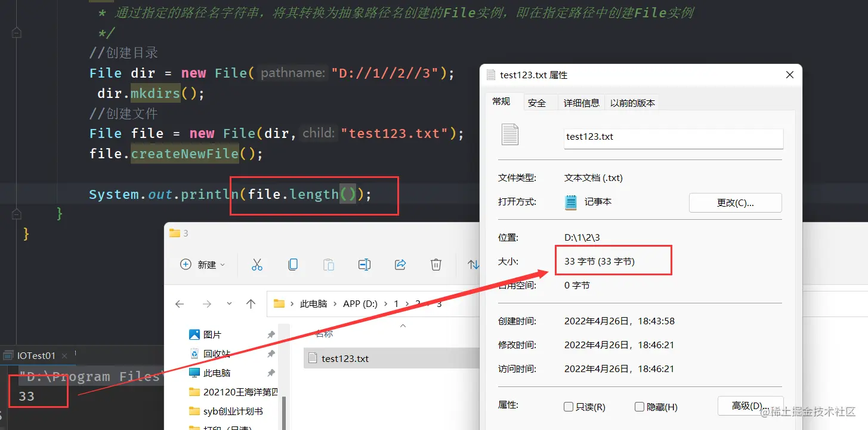The width and height of the screenshot is (868, 430).
Task: Select the 此电脑 breadcrumb in address bar
Action: (314, 304)
